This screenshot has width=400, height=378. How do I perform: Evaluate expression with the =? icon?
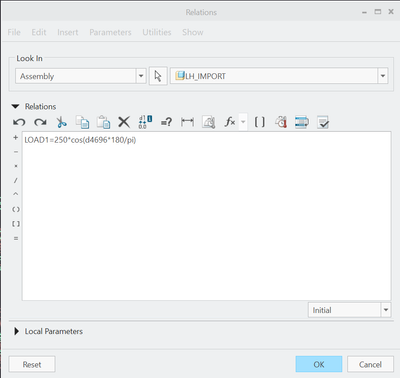click(x=166, y=122)
